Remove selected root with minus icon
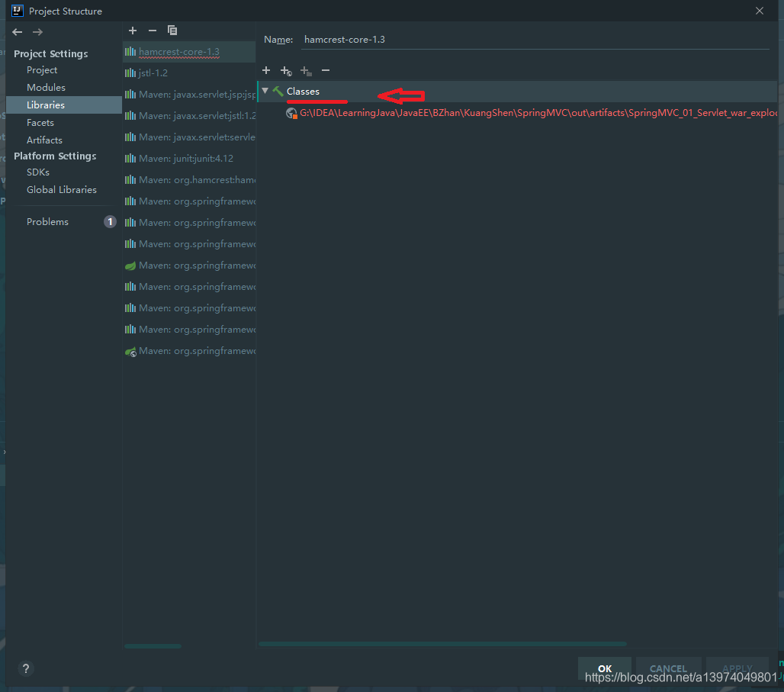 (326, 70)
